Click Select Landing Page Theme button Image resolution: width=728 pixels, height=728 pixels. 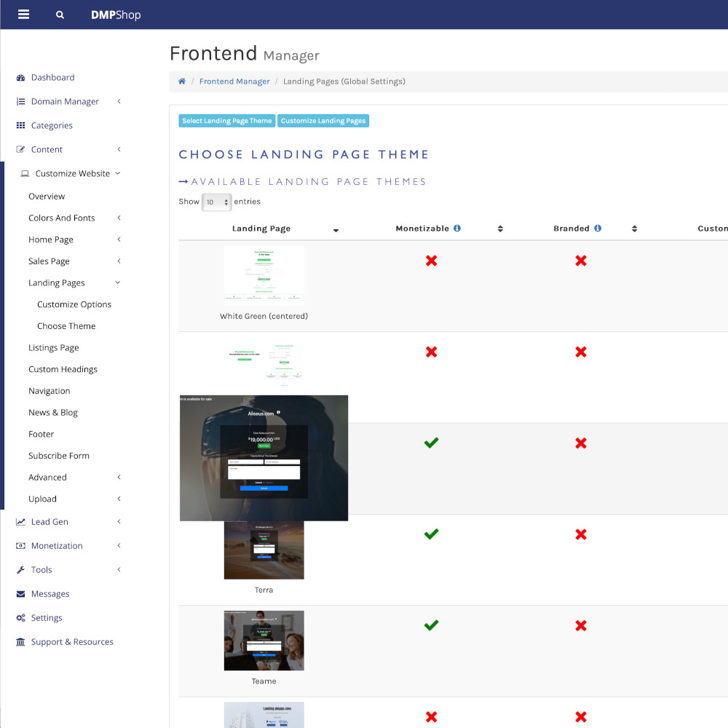(227, 121)
